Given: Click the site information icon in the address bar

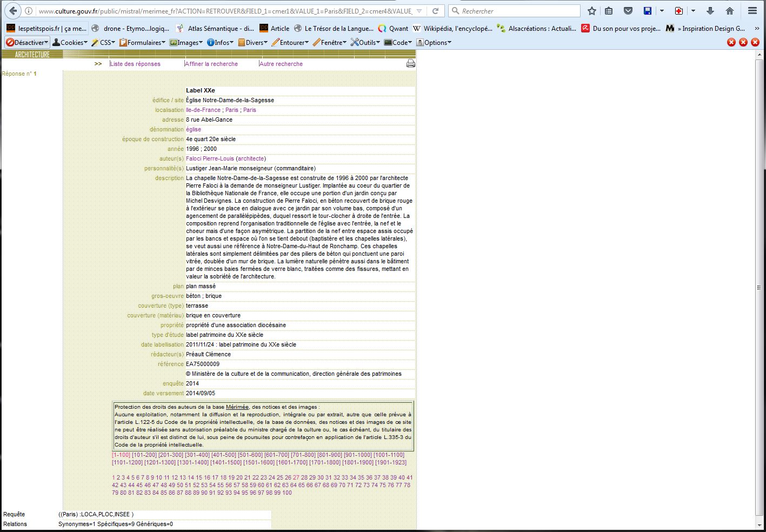Looking at the screenshot, I should 29,11.
